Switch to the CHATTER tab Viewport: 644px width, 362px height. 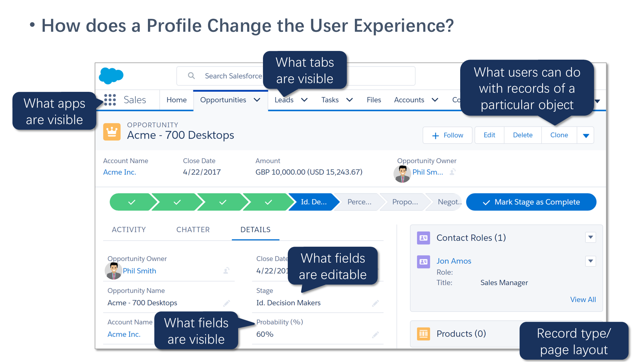pyautogui.click(x=193, y=230)
